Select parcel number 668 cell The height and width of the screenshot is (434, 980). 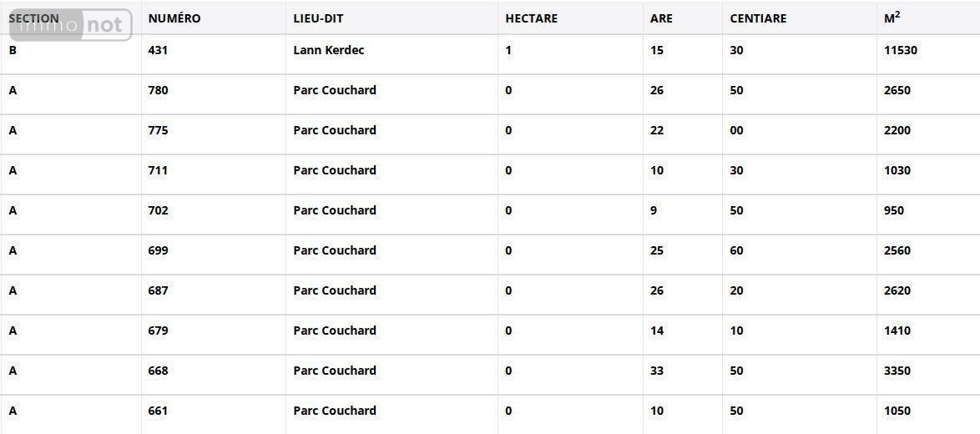pos(159,371)
